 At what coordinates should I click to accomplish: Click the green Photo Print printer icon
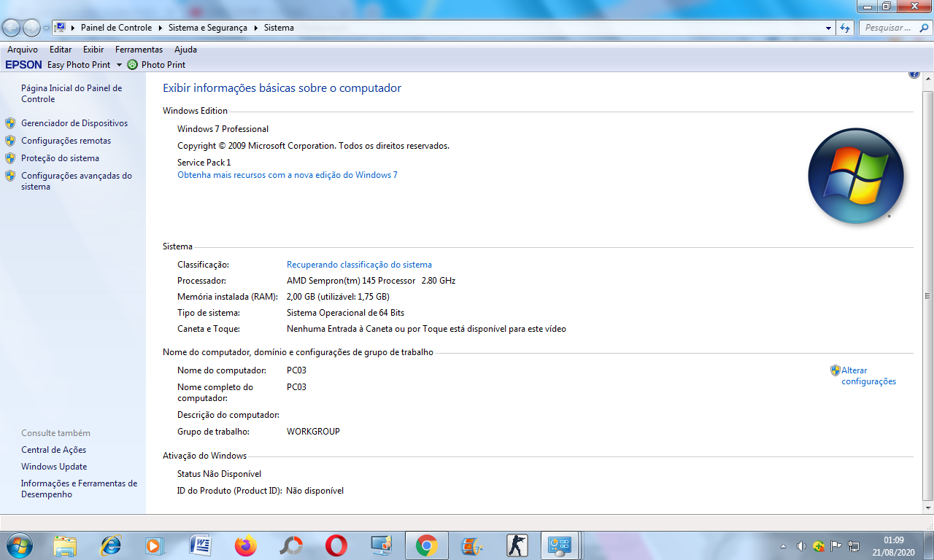click(x=132, y=65)
